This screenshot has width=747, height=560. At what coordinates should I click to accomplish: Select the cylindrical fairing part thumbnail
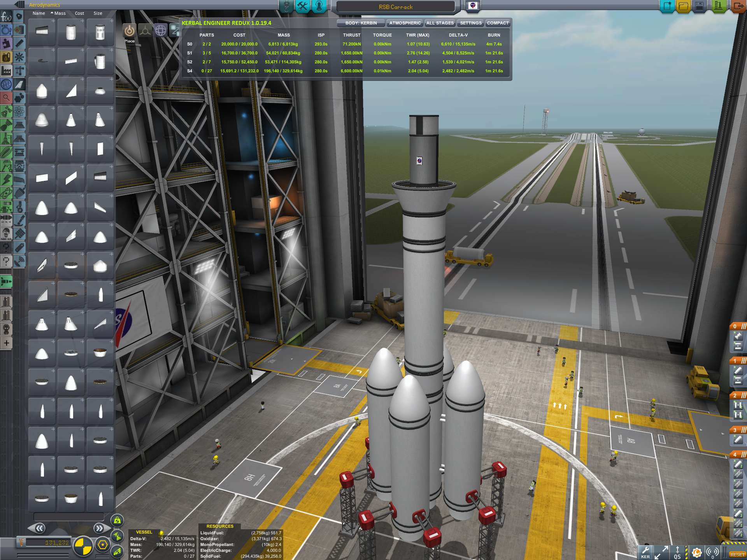click(x=71, y=32)
